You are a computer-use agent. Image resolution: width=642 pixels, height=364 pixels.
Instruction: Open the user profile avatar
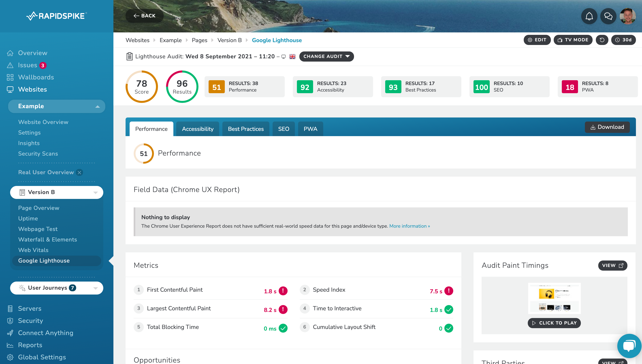(627, 16)
